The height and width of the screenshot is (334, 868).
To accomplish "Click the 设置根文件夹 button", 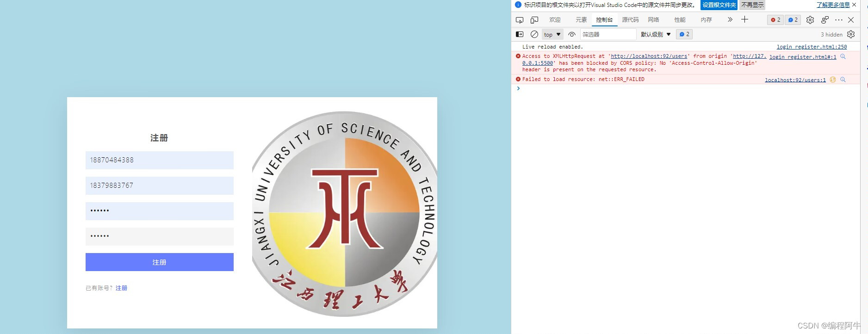I will 719,5.
